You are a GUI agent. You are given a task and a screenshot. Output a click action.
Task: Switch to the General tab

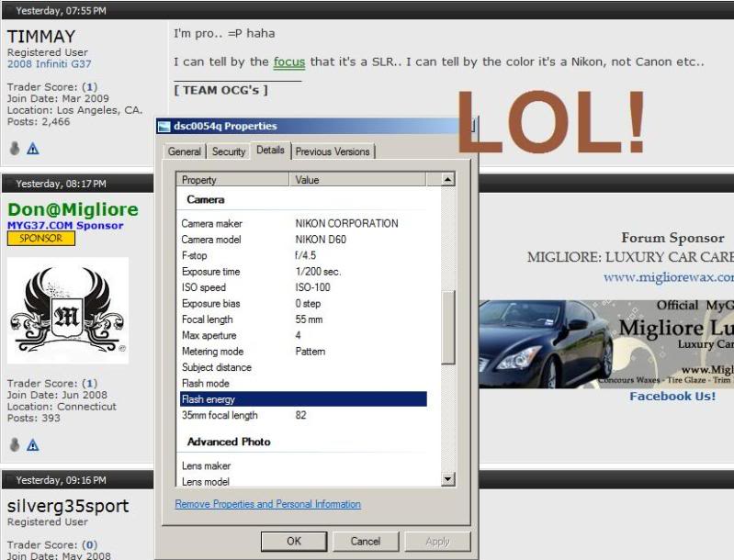coord(185,151)
